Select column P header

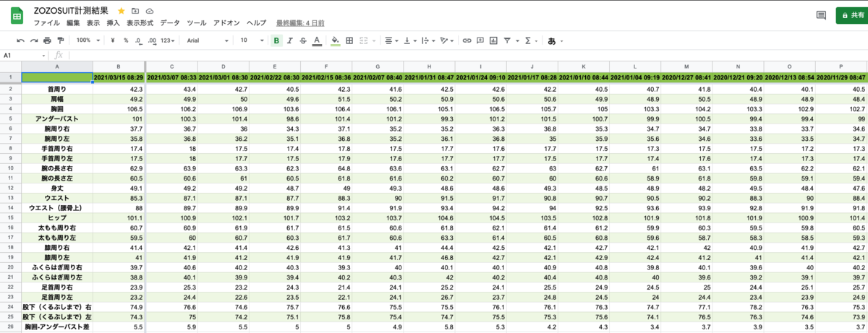pos(842,66)
